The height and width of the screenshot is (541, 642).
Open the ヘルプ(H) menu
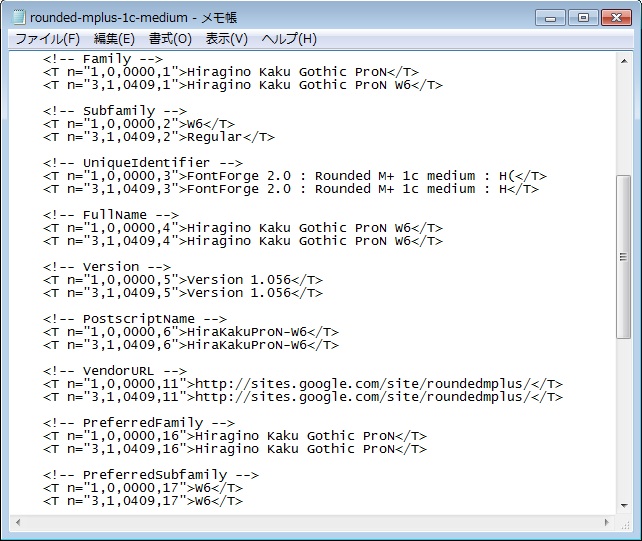(x=289, y=39)
